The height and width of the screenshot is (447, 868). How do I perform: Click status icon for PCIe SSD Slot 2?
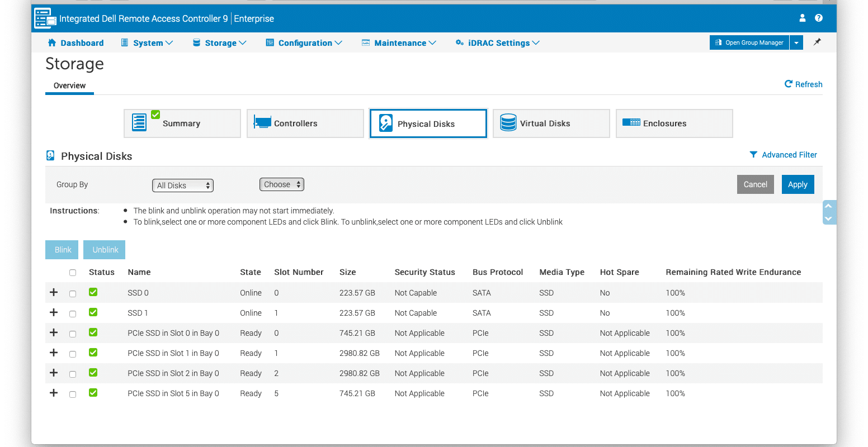pyautogui.click(x=93, y=373)
